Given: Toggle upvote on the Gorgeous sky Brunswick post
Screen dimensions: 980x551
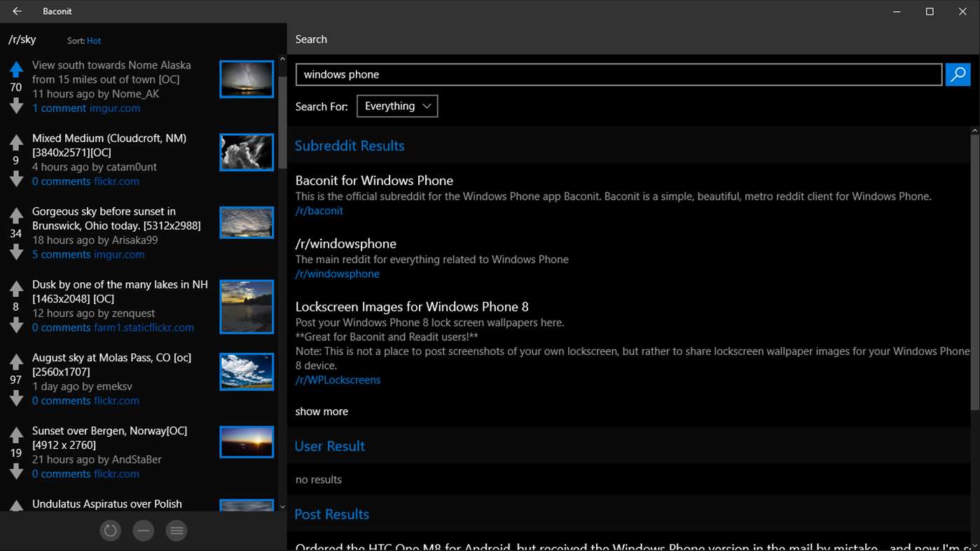Looking at the screenshot, I should 15,214.
